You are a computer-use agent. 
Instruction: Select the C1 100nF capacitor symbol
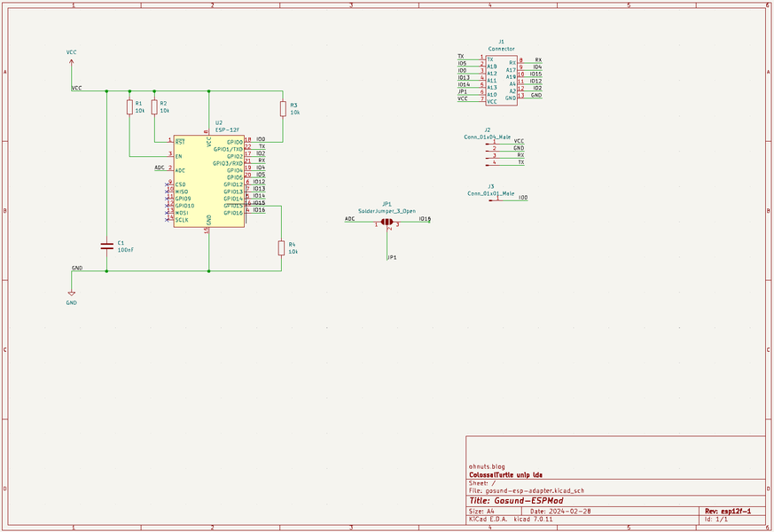[107, 246]
